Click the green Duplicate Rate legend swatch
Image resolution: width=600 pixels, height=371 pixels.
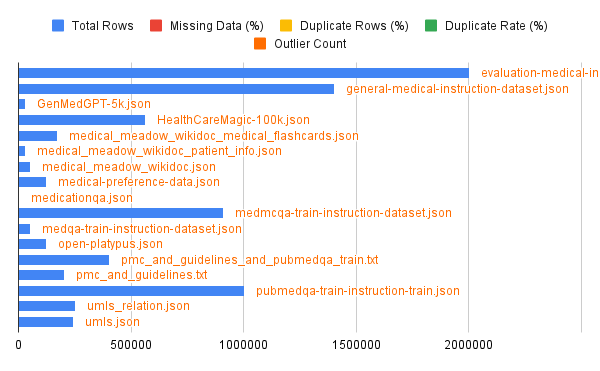click(x=431, y=26)
